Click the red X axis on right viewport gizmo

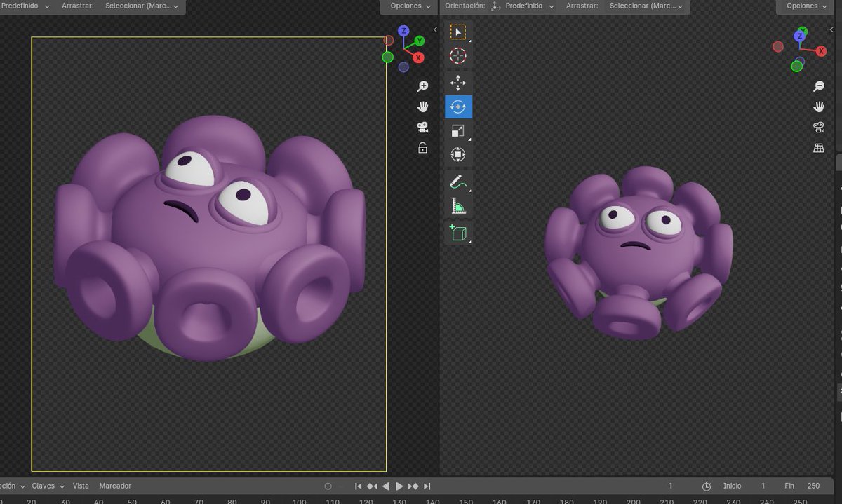pyautogui.click(x=822, y=51)
